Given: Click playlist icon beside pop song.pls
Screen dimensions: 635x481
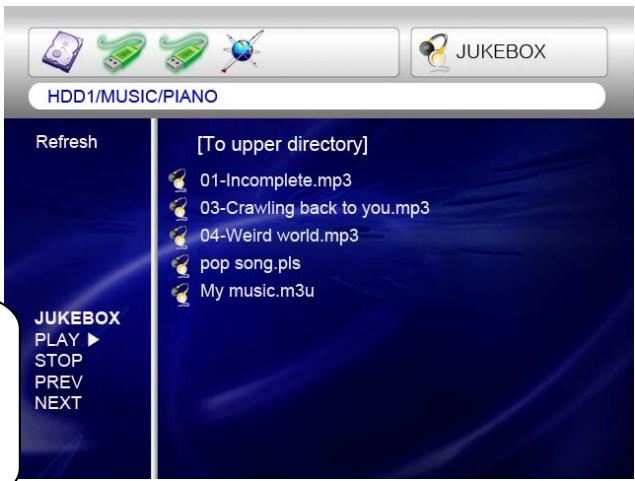Looking at the screenshot, I should pos(179,265).
